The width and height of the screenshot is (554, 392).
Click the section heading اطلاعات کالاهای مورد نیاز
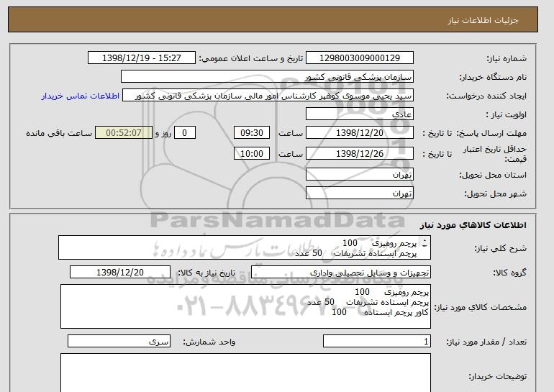(x=473, y=225)
